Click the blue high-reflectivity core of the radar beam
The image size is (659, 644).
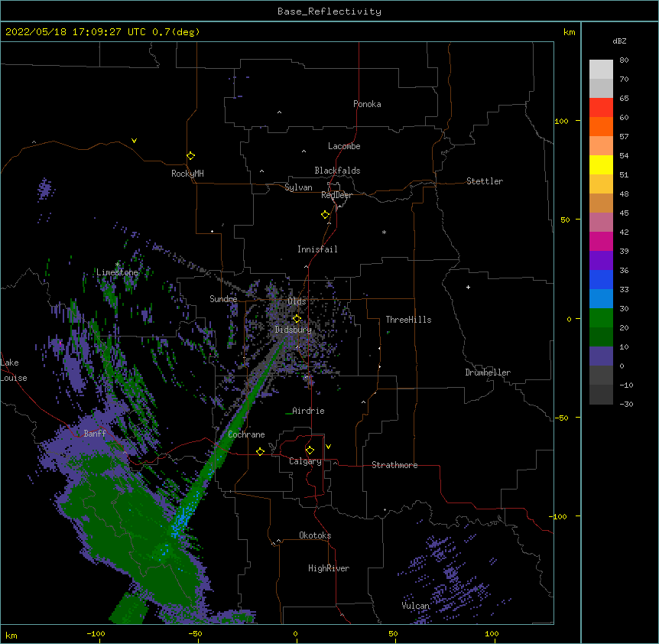[181, 520]
